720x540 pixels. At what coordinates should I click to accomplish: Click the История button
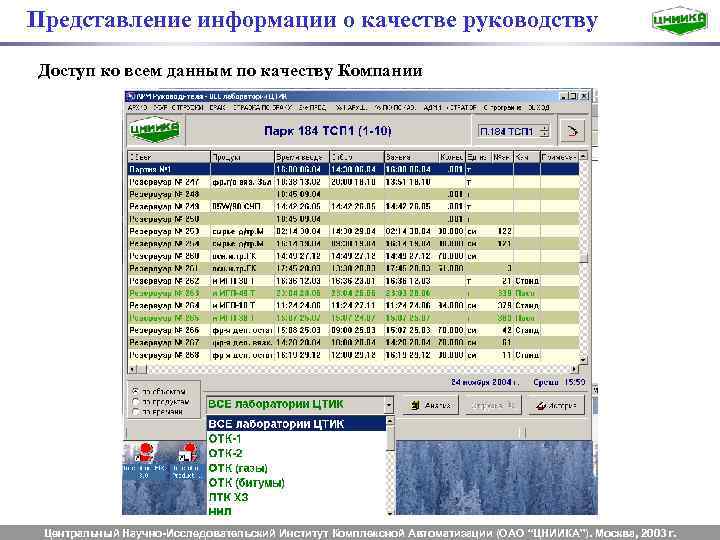pos(557,405)
